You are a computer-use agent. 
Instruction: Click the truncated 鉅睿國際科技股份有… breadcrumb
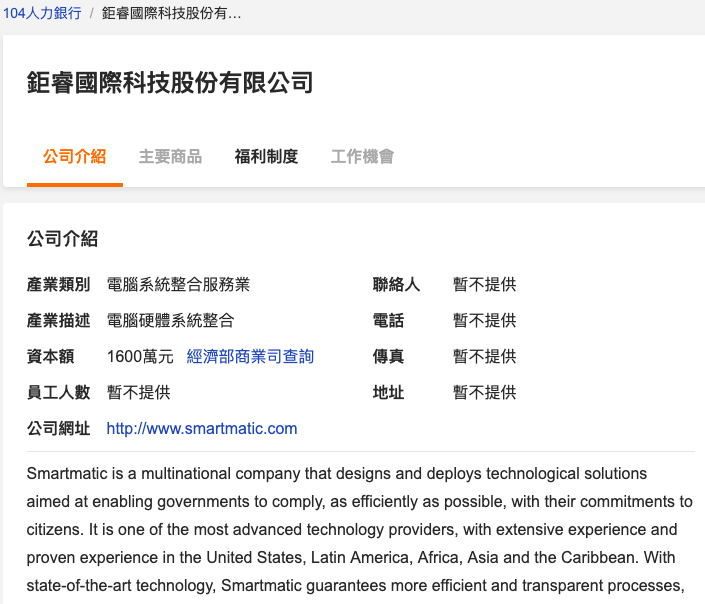coord(171,13)
